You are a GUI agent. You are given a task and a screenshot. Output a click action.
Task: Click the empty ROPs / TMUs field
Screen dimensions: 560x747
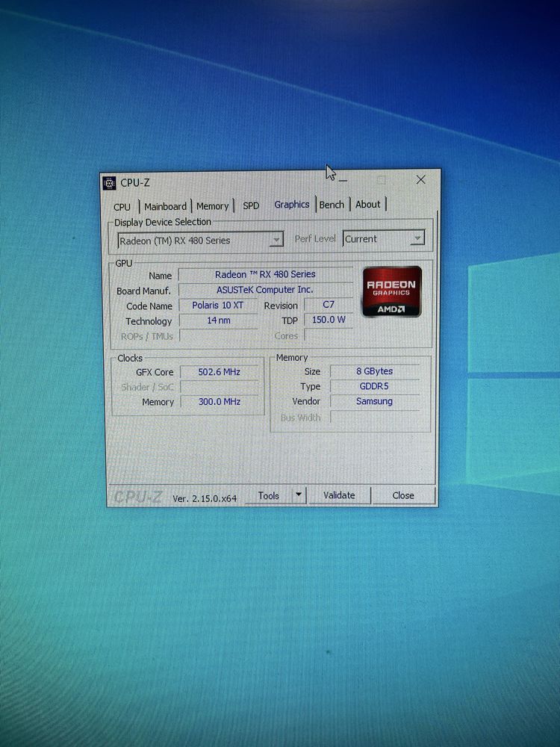[x=218, y=336]
